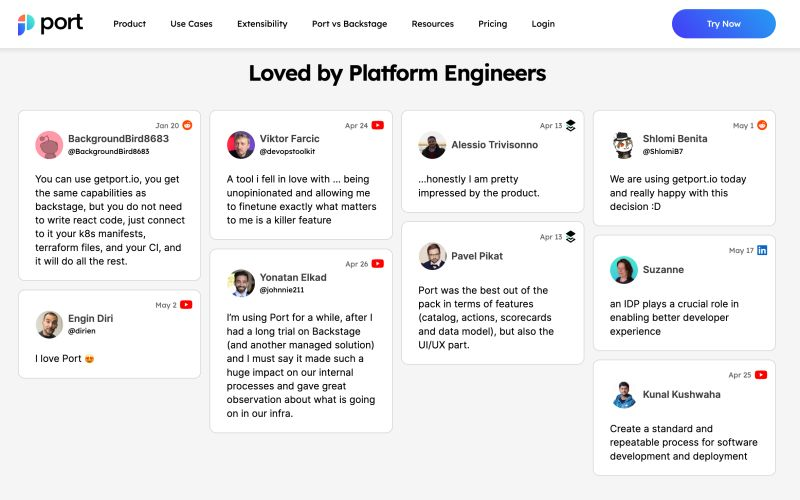This screenshot has height=500, width=800.
Task: Open the Use Cases menu
Action: click(x=191, y=24)
